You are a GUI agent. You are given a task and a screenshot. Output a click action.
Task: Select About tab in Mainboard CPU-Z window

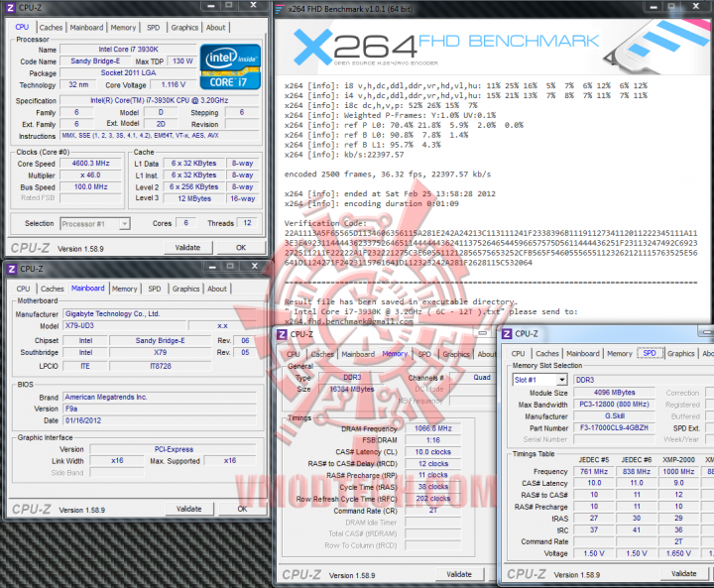[217, 289]
